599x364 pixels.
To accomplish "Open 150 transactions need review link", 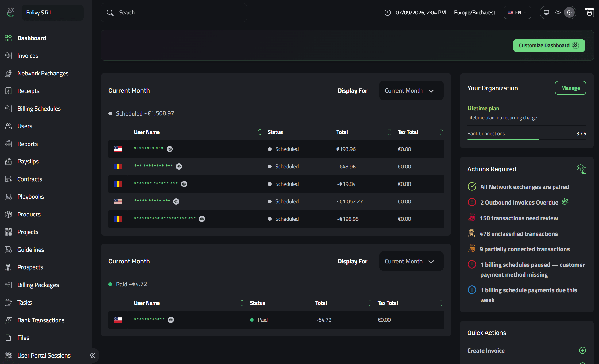I will click(519, 218).
